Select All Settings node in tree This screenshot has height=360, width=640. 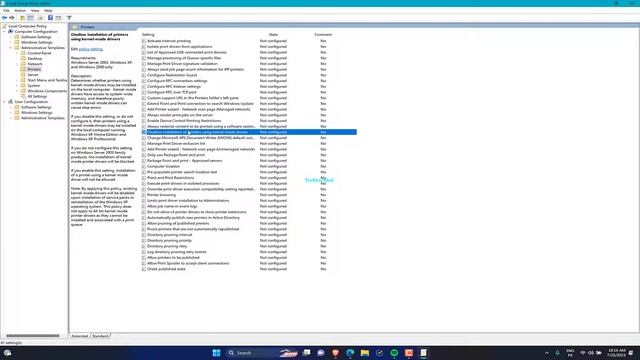(x=37, y=96)
